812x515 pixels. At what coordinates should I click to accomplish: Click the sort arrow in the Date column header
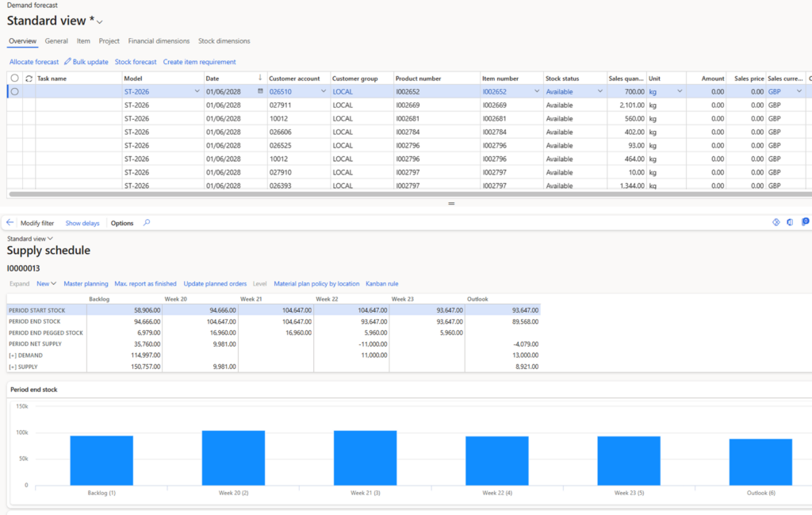(x=260, y=78)
